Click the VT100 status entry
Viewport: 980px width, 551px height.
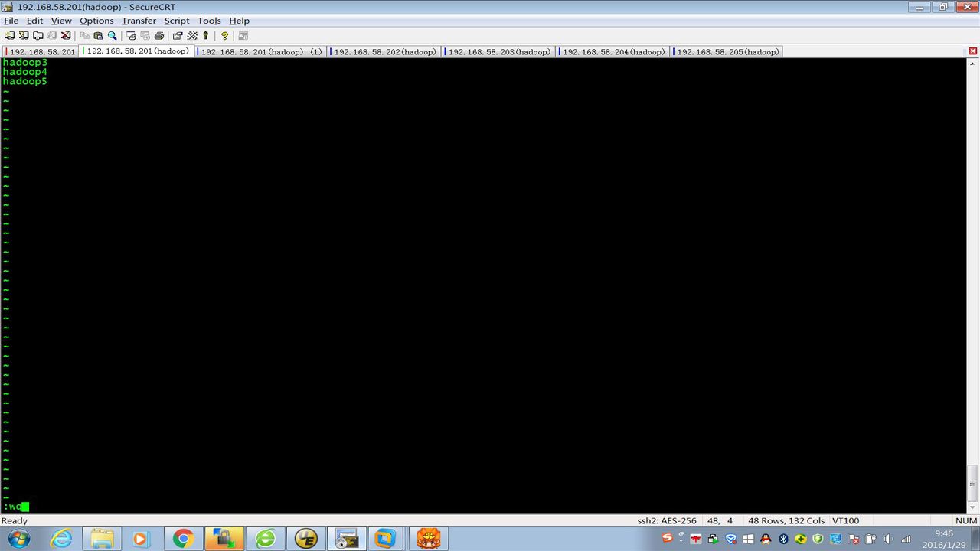tap(845, 521)
